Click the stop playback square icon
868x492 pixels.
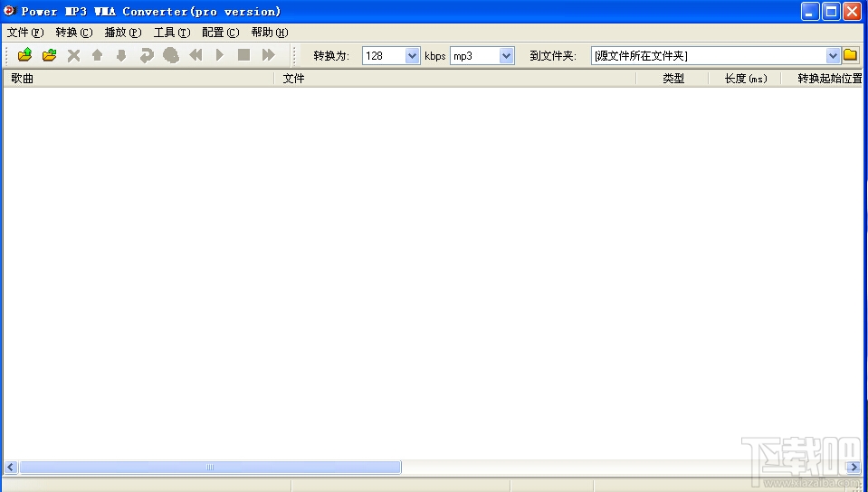click(244, 55)
